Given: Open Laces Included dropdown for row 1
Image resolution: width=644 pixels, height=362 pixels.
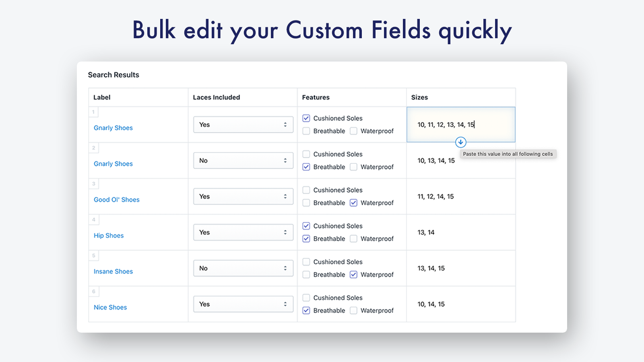Looking at the screenshot, I should click(243, 125).
